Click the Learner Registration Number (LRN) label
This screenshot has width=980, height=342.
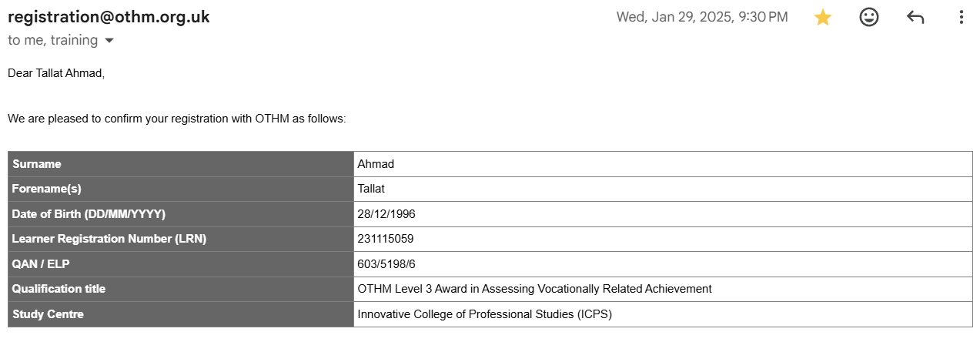tap(109, 239)
